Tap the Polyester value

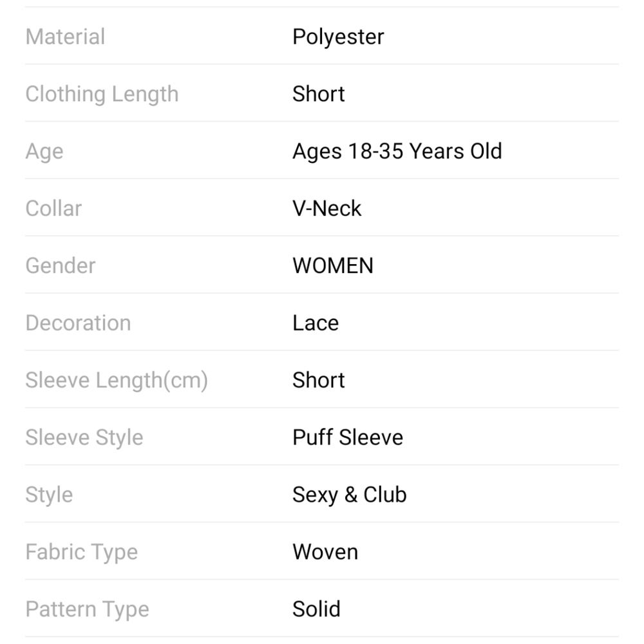tap(338, 37)
